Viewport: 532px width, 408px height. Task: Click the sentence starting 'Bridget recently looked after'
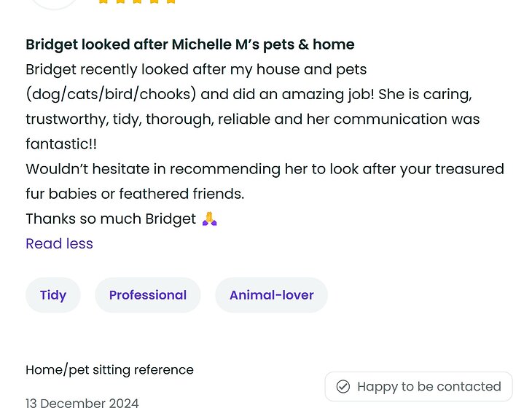(x=196, y=69)
